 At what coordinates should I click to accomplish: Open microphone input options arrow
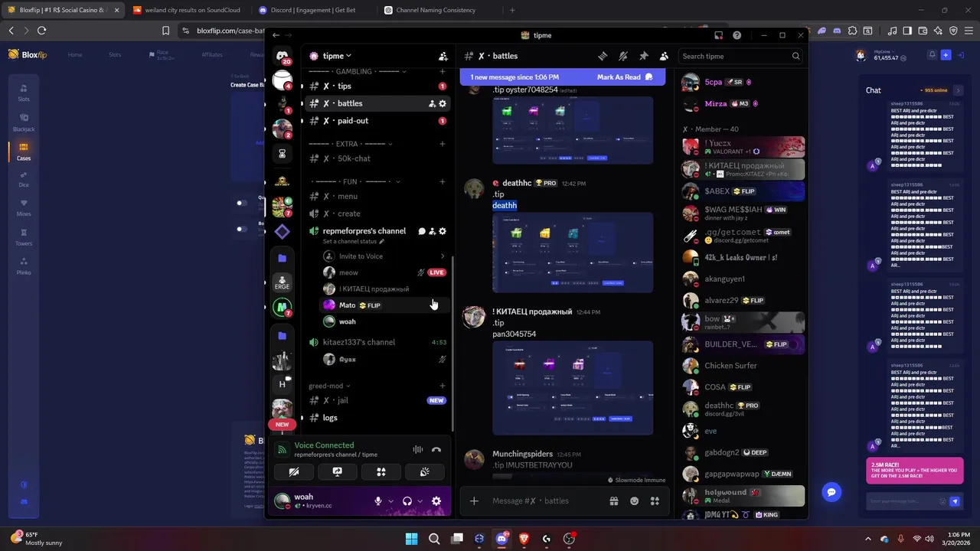(x=390, y=501)
